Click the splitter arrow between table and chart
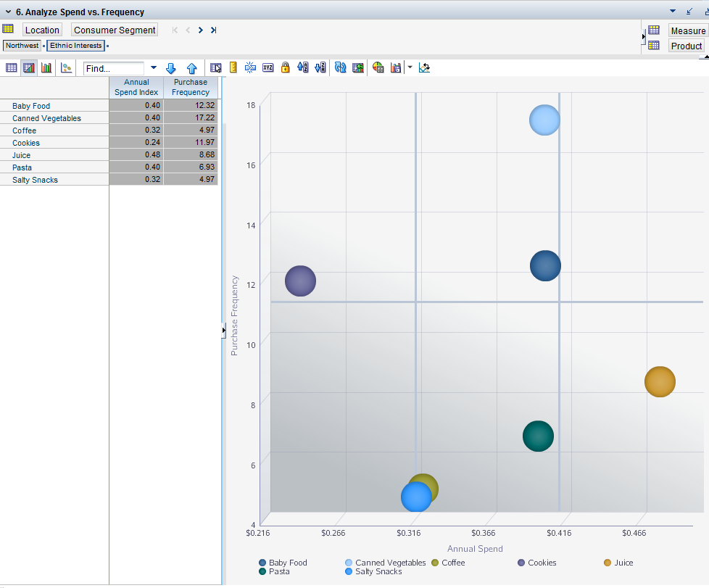 [223, 331]
